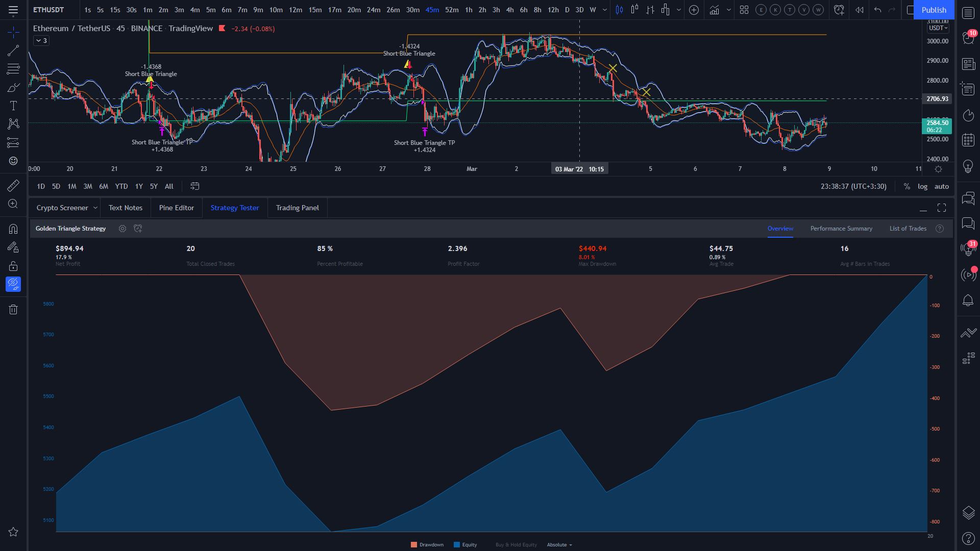Open the Absolute dropdown below chart
Screen dimensions: 980x551
(559, 545)
